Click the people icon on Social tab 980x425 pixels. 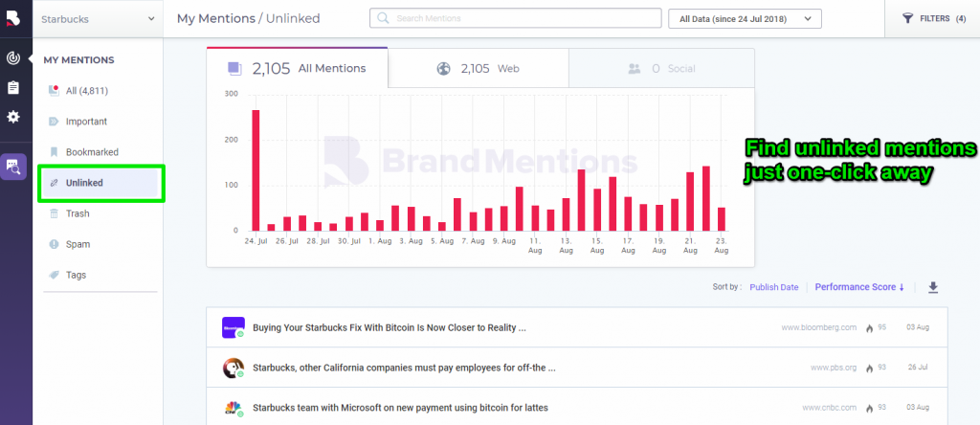click(635, 69)
